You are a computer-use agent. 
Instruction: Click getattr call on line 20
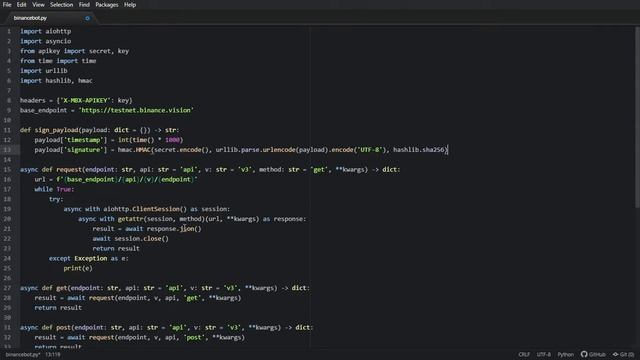tap(189, 219)
